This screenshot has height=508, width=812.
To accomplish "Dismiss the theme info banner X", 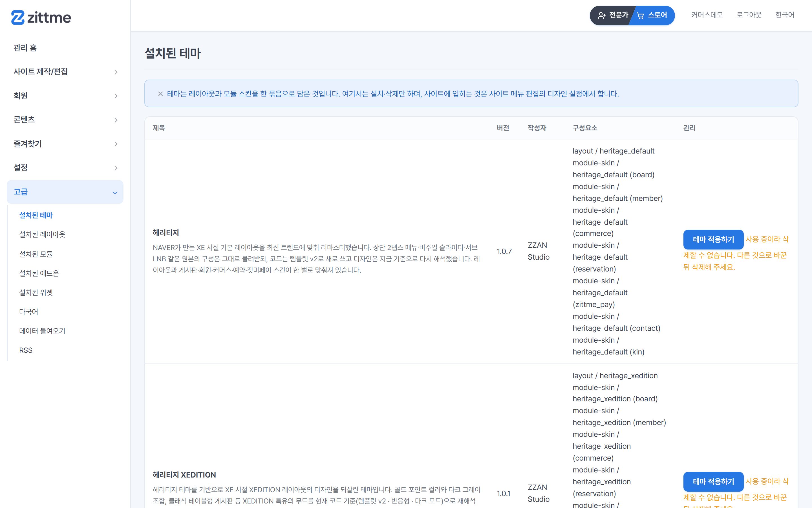I will (160, 94).
